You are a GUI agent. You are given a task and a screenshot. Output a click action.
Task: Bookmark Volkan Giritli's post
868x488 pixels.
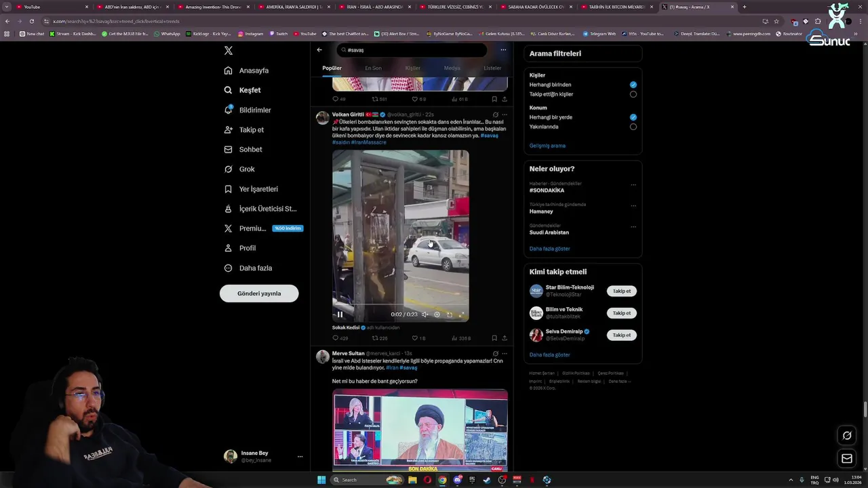point(494,338)
